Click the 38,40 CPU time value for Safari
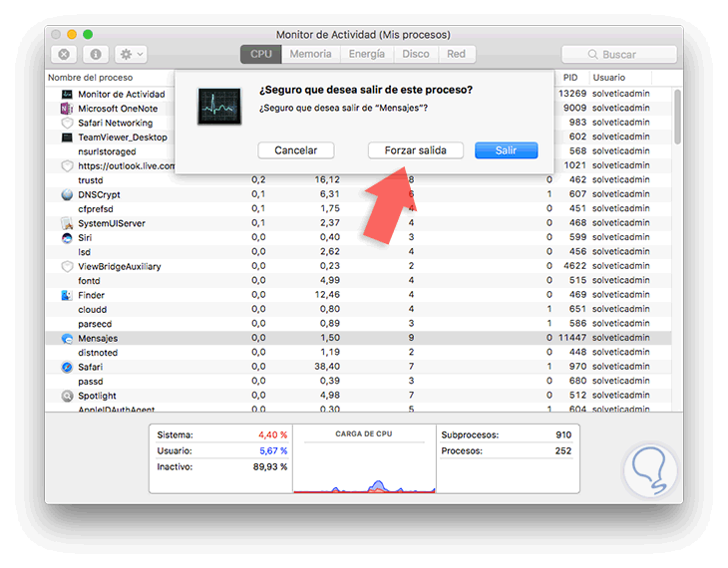728x568 pixels. pos(327,366)
